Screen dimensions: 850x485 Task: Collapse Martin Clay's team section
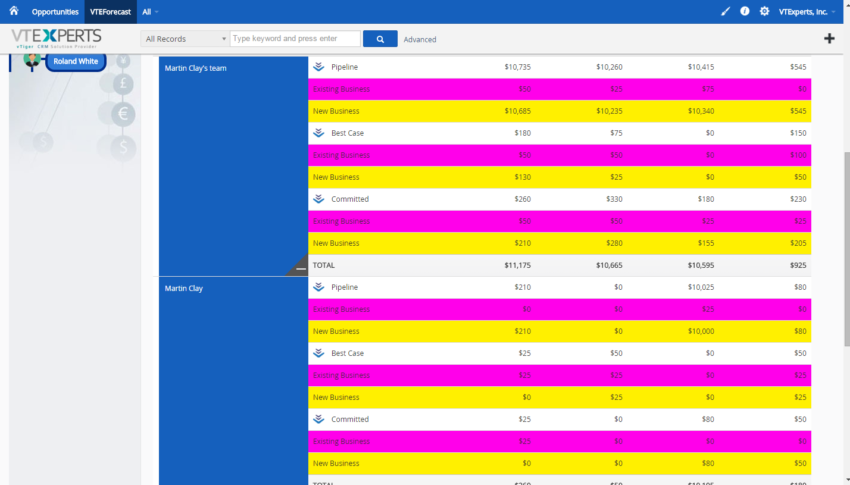pyautogui.click(x=300, y=268)
